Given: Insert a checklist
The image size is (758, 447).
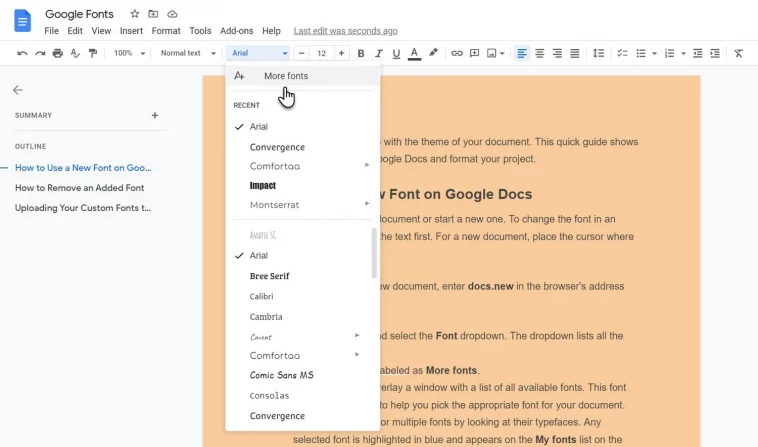Looking at the screenshot, I should click(622, 53).
